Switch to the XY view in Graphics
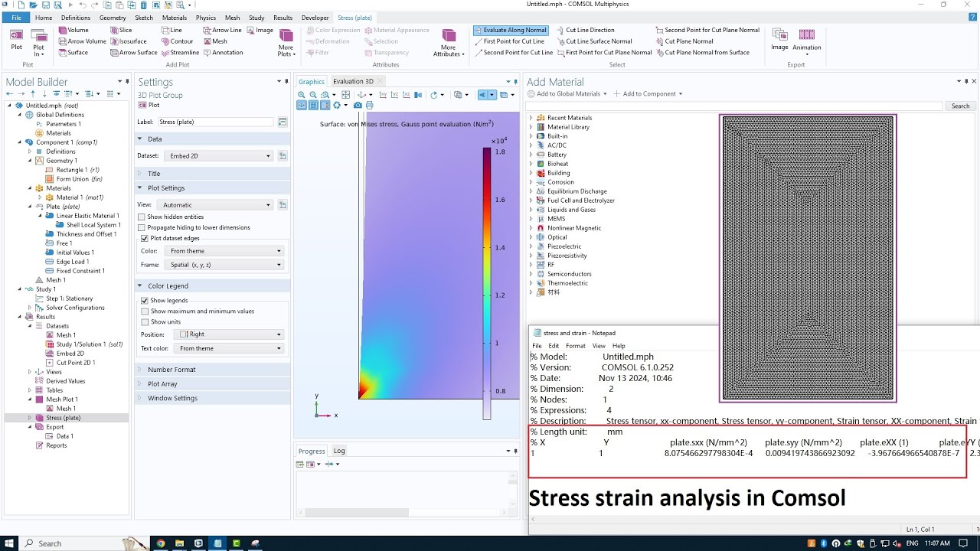The height and width of the screenshot is (551, 980). 384,95
